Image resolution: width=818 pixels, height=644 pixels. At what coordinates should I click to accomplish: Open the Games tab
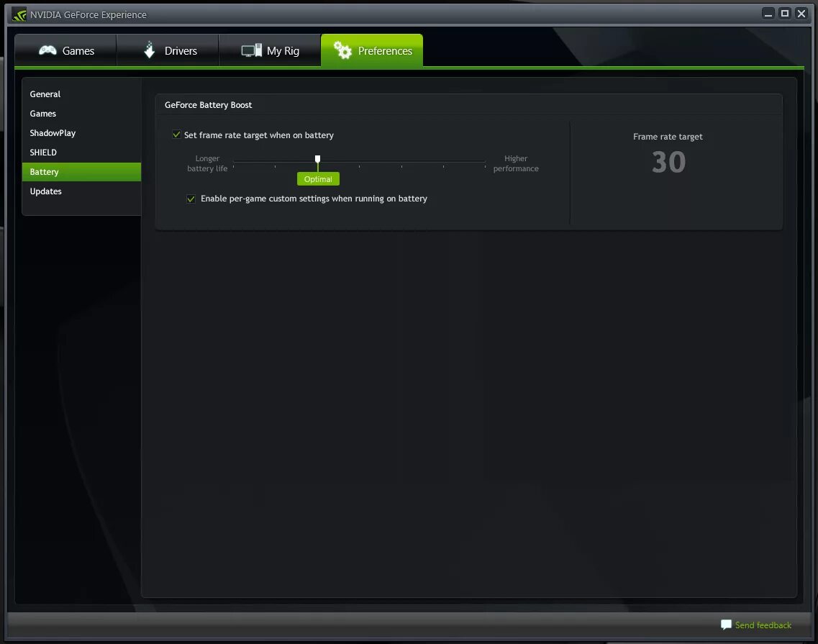pyautogui.click(x=65, y=50)
